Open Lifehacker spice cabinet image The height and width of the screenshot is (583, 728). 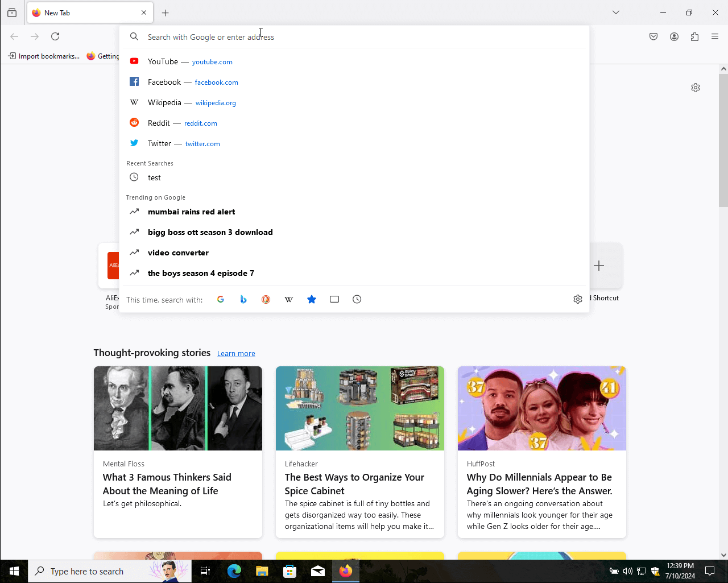(360, 408)
